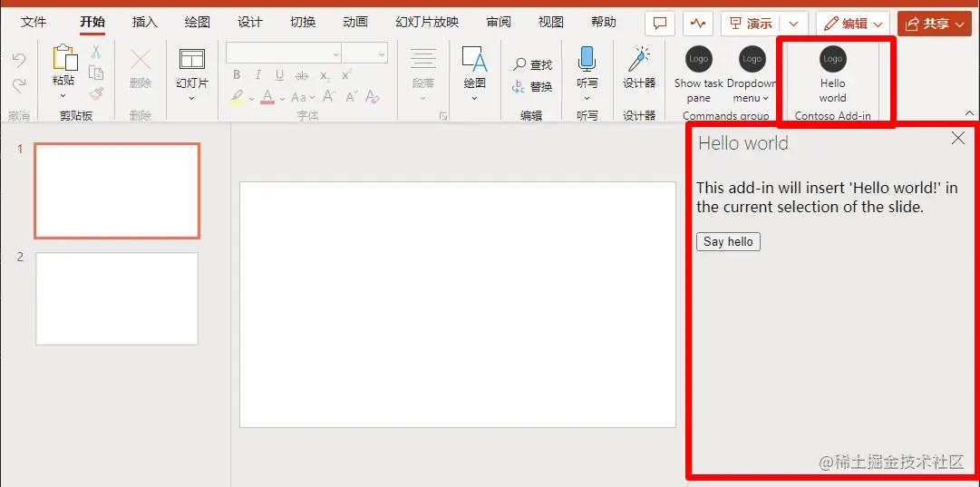The image size is (980, 487).
Task: Toggle strikethrough formatting
Action: [302, 75]
